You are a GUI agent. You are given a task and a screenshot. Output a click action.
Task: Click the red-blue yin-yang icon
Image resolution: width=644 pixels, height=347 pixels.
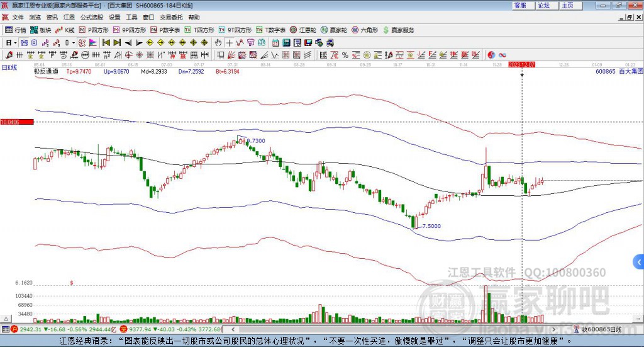[x=491, y=55]
